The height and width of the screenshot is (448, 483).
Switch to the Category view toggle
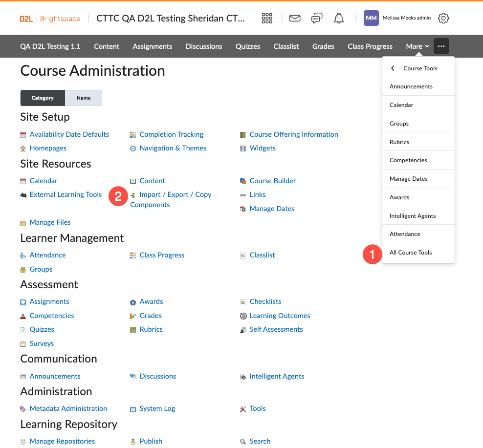(x=43, y=98)
